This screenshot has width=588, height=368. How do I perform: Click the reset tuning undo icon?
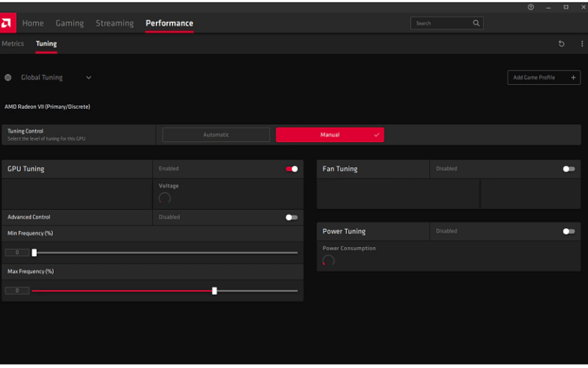pyautogui.click(x=562, y=43)
